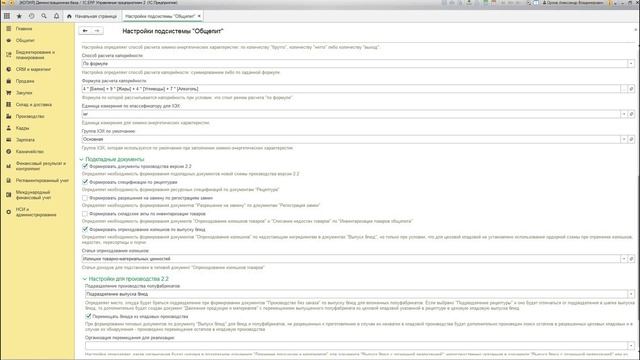Image resolution: width=640 pixels, height=360 pixels.
Task: Open the unit of measure item icon
Action: click(x=631, y=114)
